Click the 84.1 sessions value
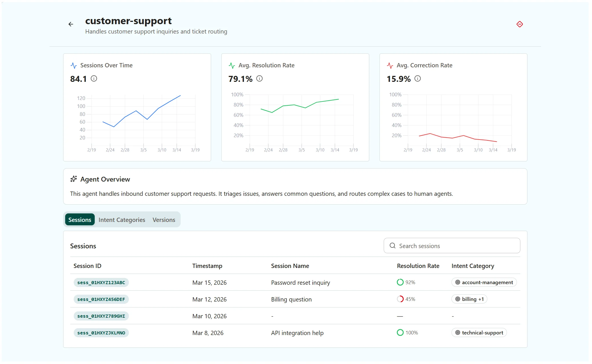Image resolution: width=592 pixels, height=364 pixels. 79,79
